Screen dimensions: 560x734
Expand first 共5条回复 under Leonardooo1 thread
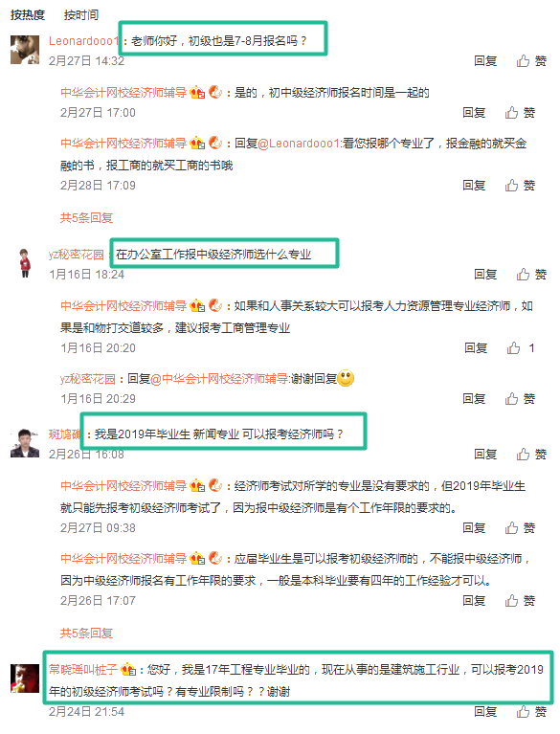tap(86, 217)
